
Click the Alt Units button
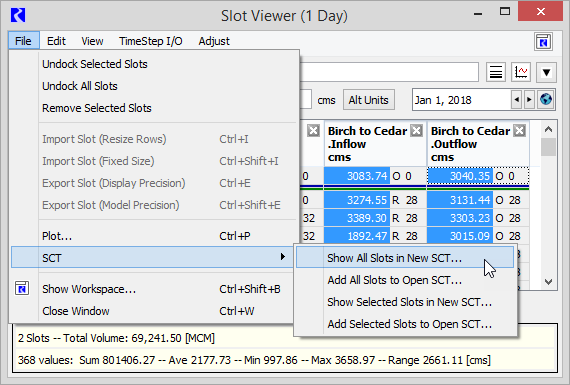369,100
